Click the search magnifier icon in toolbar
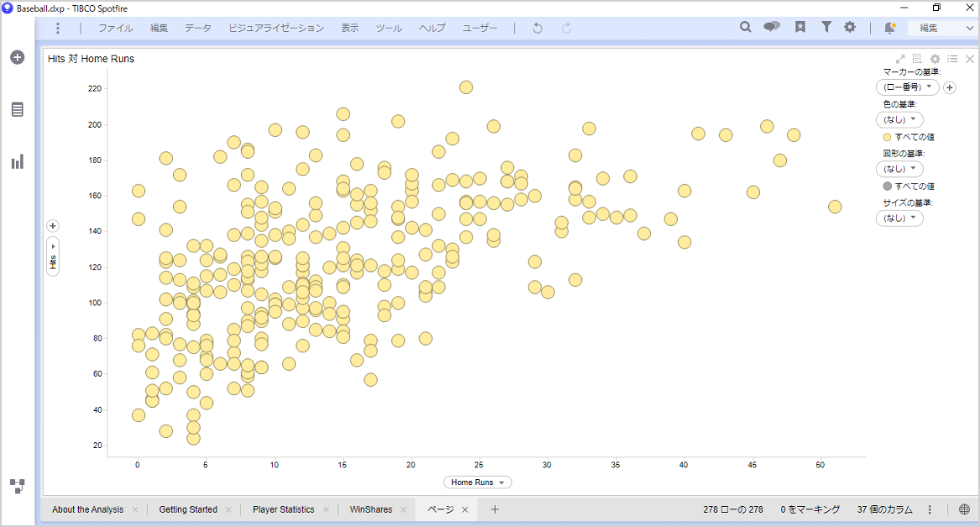 pyautogui.click(x=745, y=28)
